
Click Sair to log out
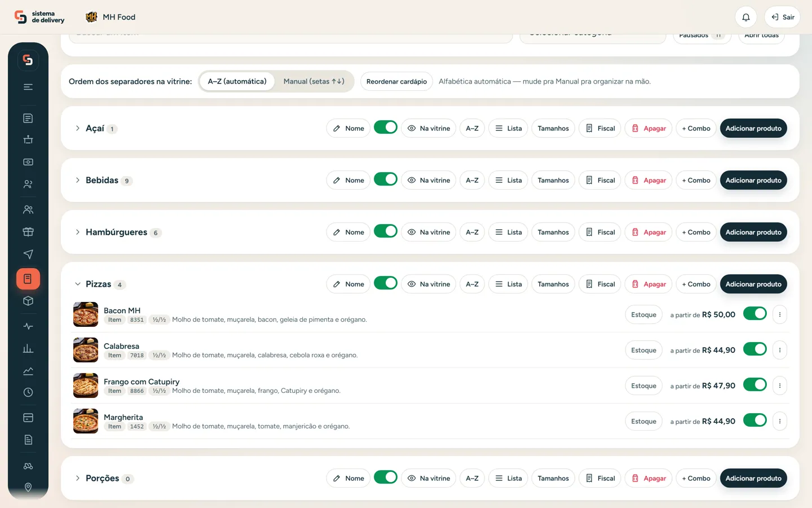click(782, 17)
